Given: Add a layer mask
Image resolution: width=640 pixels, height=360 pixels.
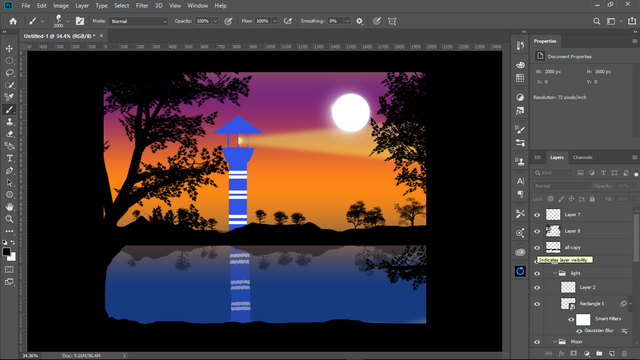Looking at the screenshot, I should [574, 353].
